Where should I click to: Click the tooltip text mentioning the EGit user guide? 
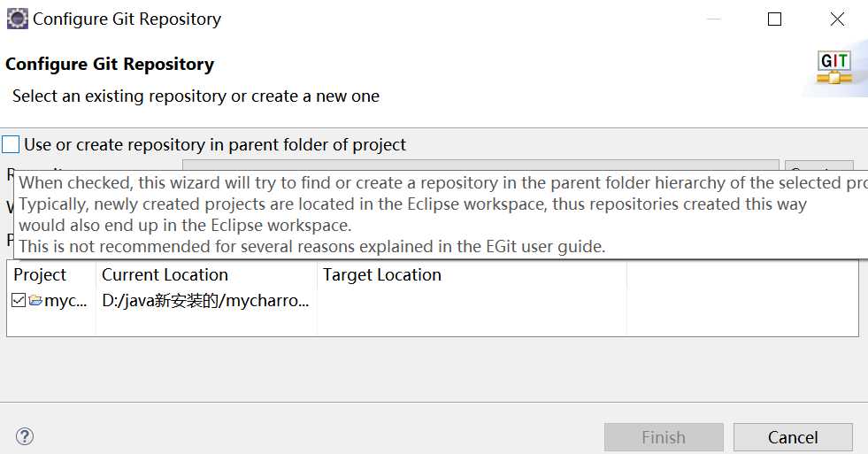click(312, 246)
